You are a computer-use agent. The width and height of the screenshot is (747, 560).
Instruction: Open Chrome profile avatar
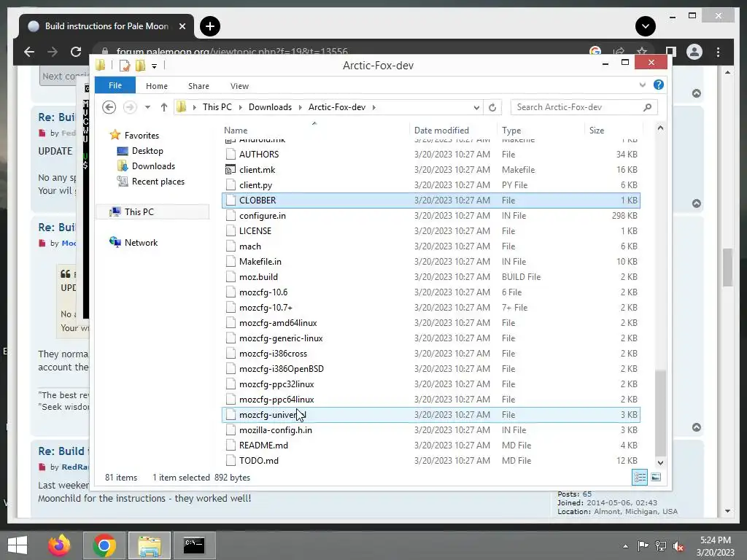pyautogui.click(x=694, y=52)
